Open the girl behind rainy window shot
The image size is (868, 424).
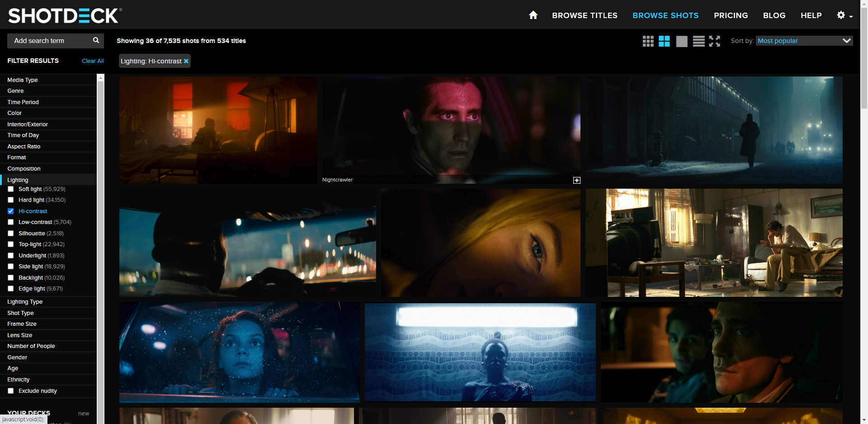pos(239,352)
